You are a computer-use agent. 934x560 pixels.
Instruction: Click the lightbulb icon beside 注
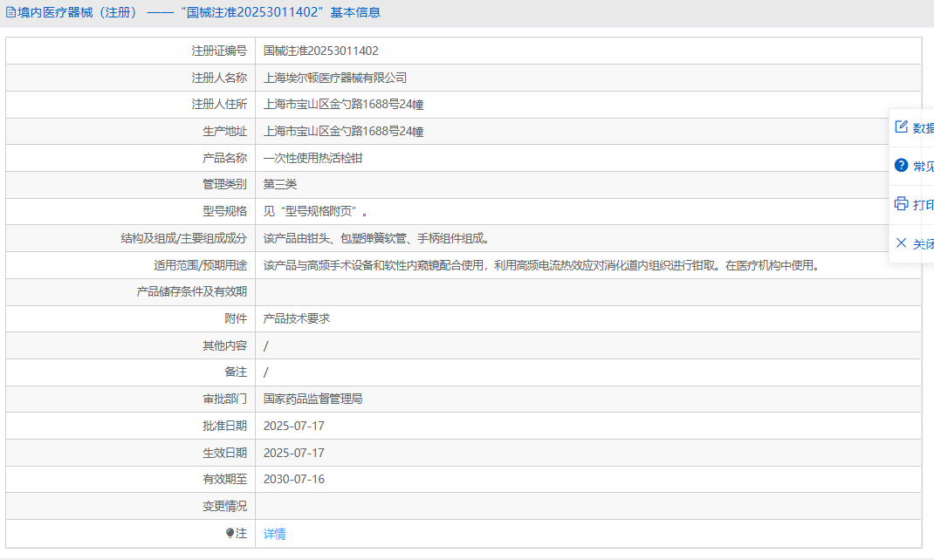(x=230, y=533)
